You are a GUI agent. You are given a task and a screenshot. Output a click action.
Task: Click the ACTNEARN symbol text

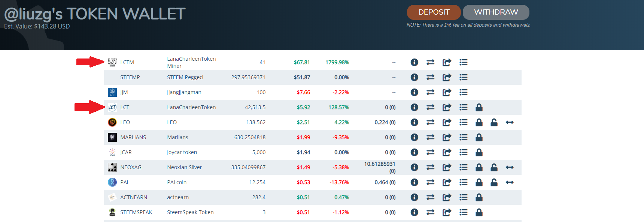tap(134, 197)
